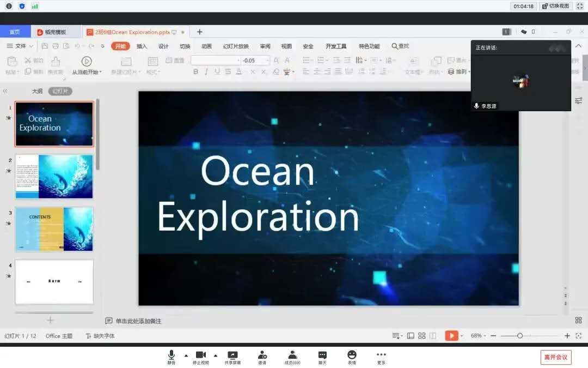Click the switch view (切换视图) button
This screenshot has width=588, height=368.
(555, 6)
